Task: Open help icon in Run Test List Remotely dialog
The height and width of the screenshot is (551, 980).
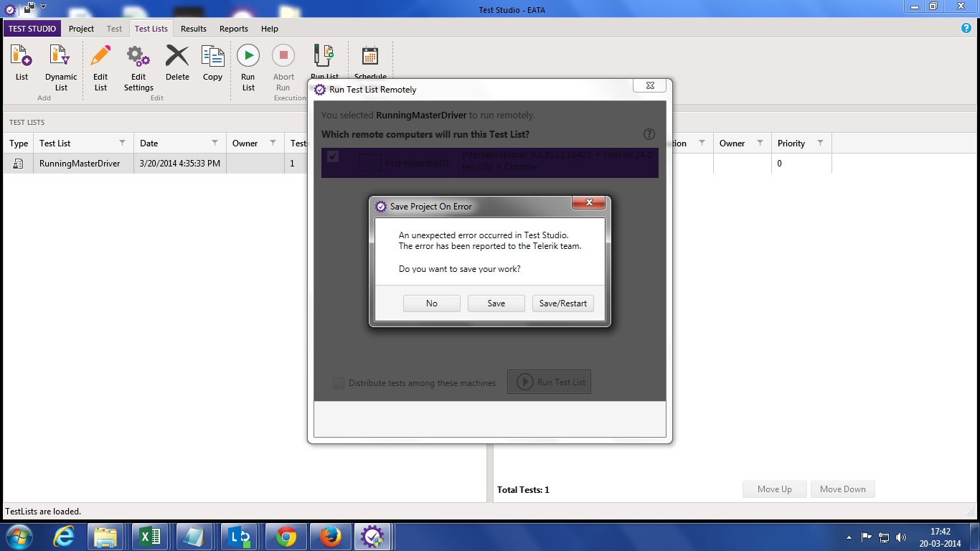Action: tap(649, 134)
